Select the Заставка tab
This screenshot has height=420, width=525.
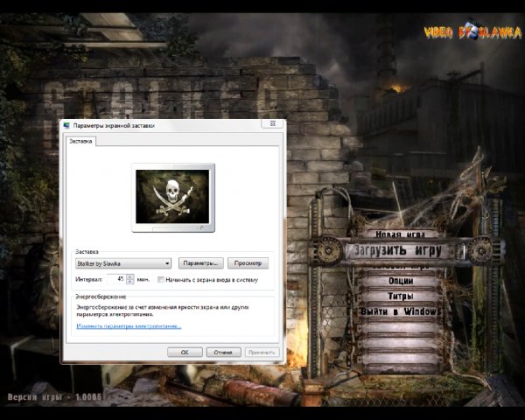80,142
